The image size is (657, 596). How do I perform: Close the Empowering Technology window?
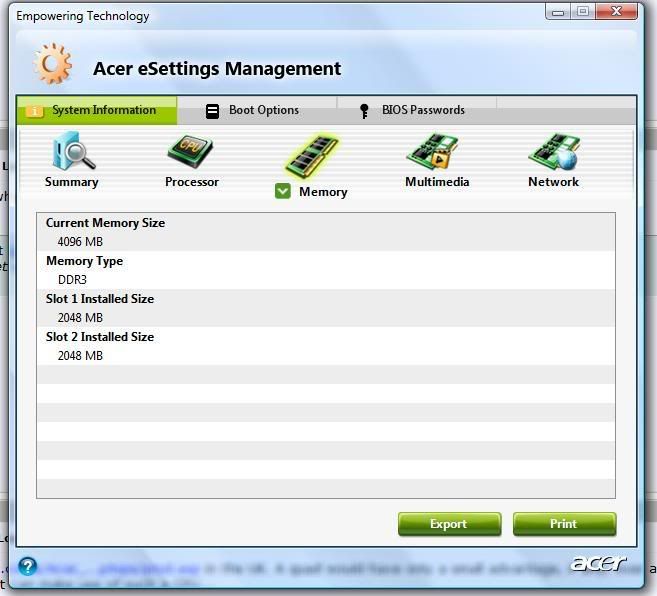(616, 12)
